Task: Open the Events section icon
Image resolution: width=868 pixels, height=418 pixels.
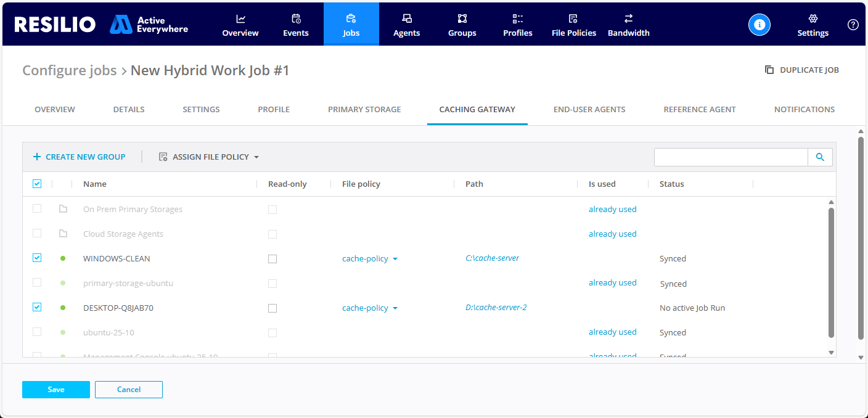Action: pyautogui.click(x=296, y=19)
